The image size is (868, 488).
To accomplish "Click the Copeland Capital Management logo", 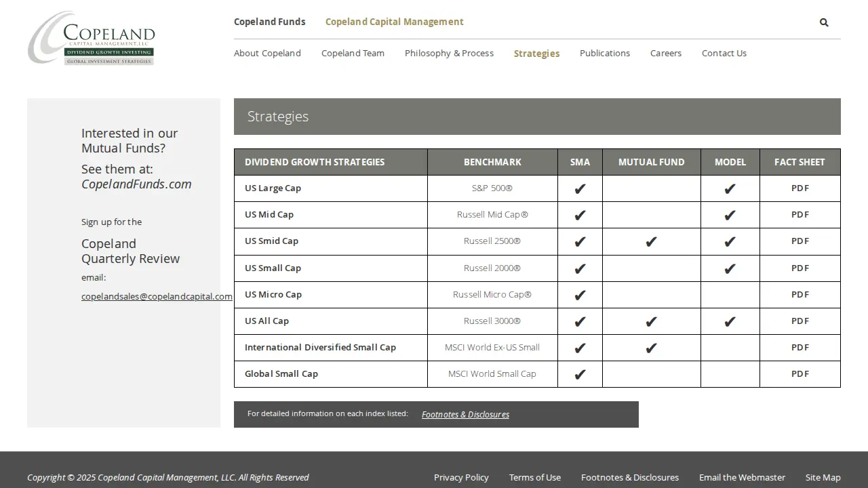I will pyautogui.click(x=92, y=38).
